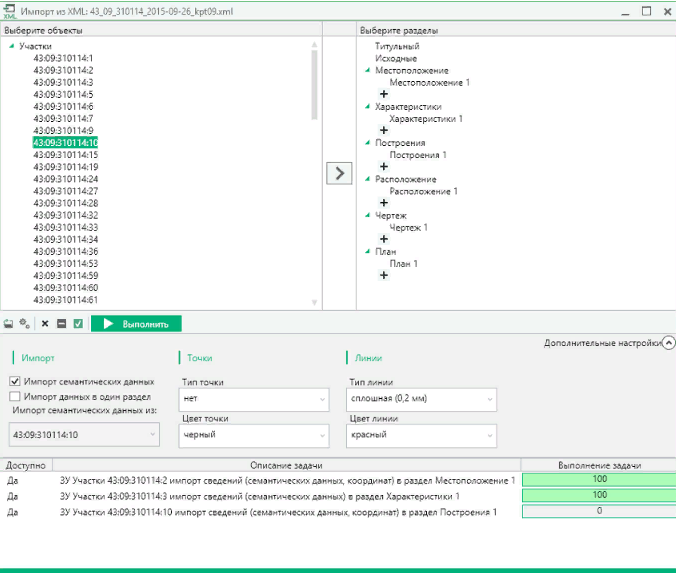Viewport: 676px width, 573px height.
Task: Open the Цвет линии dropdown showing красный
Action: pyautogui.click(x=421, y=436)
